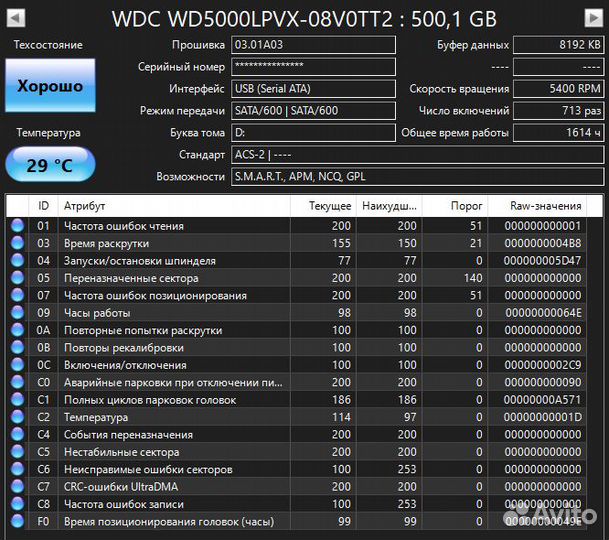Click the features field S.M.A.R.T., APM, NCQ, GPL

coord(418,176)
